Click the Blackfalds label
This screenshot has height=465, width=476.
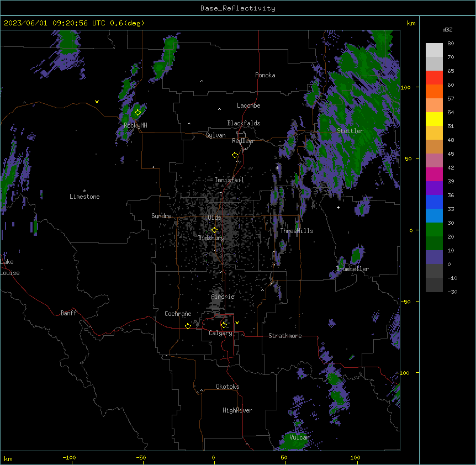[x=244, y=123]
